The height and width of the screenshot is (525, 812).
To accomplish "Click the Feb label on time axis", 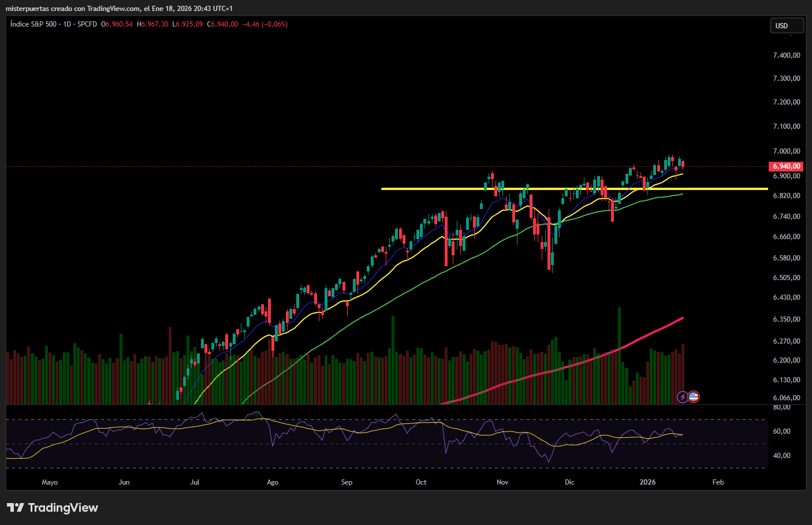I will click(718, 482).
